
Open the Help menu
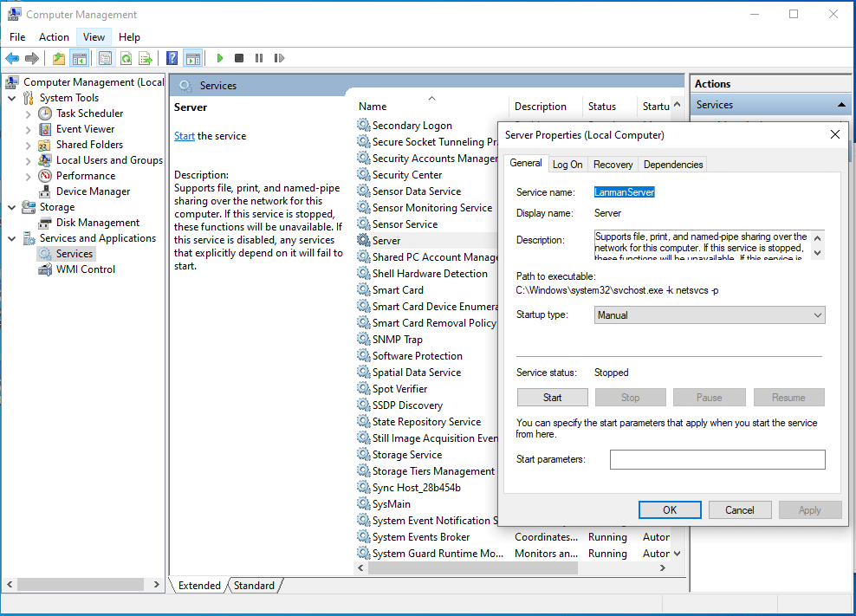pyautogui.click(x=129, y=37)
